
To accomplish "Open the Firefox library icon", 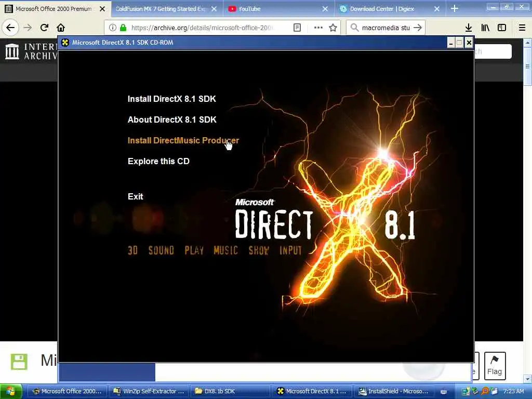I will (x=485, y=28).
